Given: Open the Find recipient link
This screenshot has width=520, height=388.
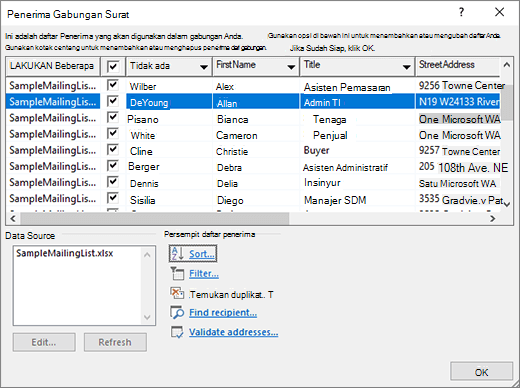Looking at the screenshot, I should point(223,313).
